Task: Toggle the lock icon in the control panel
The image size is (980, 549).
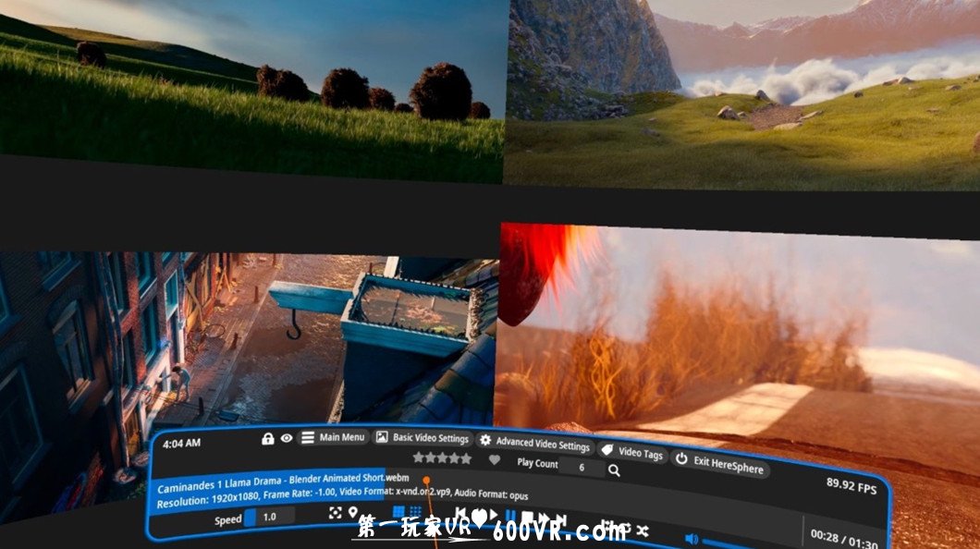Action: [267, 438]
